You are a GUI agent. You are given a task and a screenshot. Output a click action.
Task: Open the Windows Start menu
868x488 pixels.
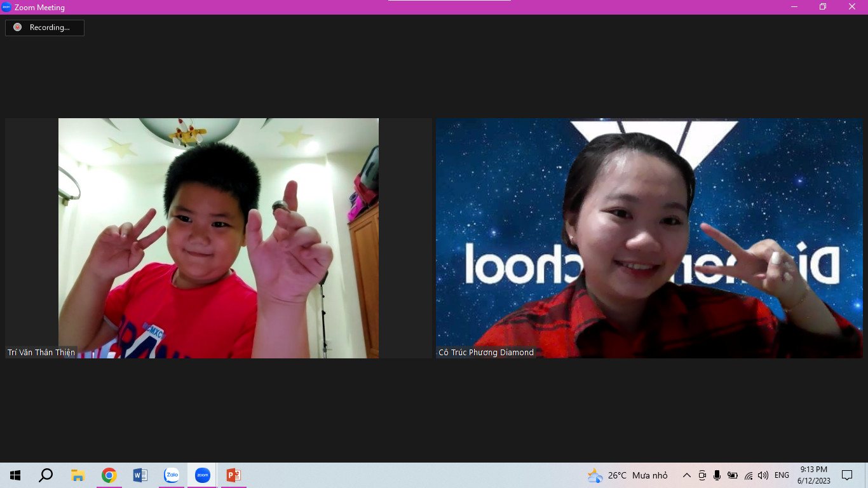point(15,475)
